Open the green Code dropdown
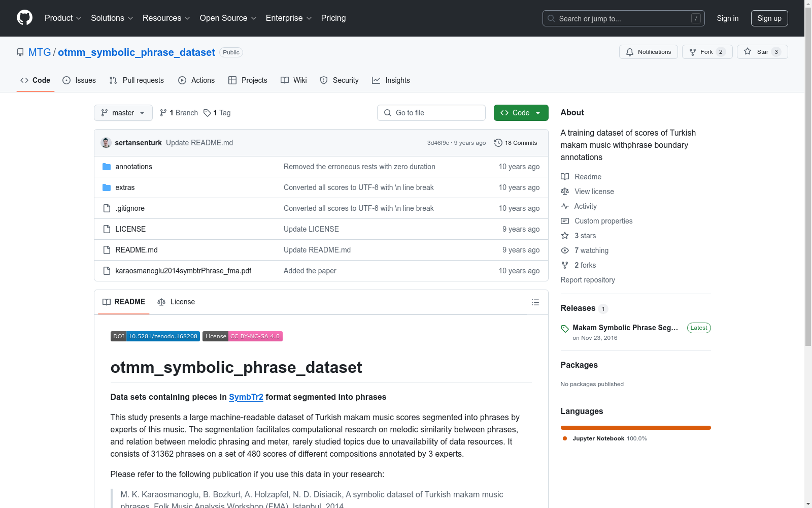812x508 pixels. click(x=521, y=113)
